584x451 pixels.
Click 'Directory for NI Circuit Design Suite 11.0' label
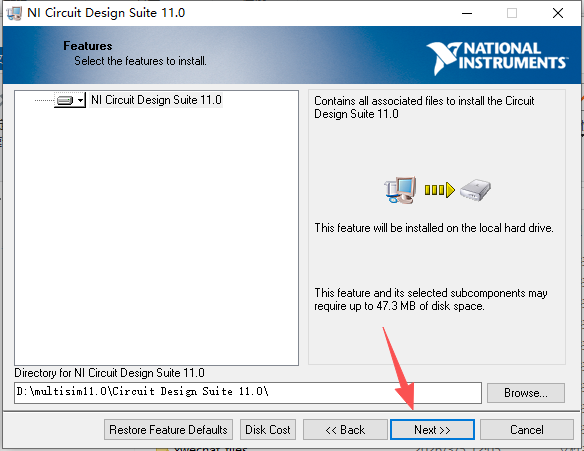(110, 373)
